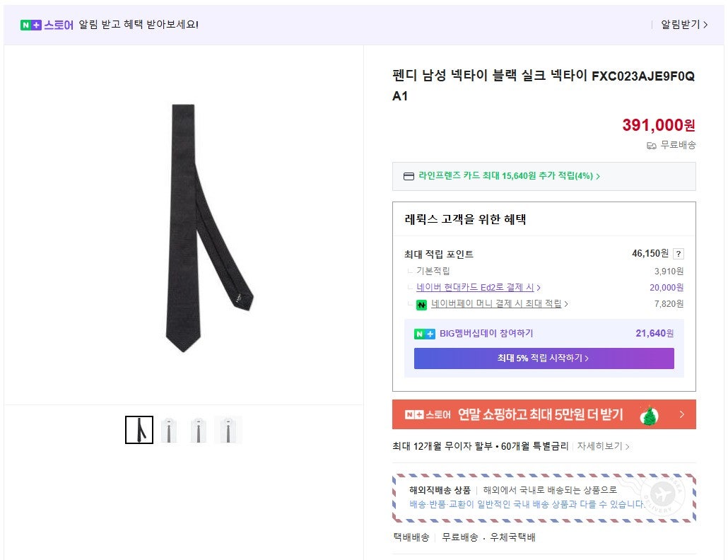Screen dimensions: 728x560
Task: Click the arrow on the 연말 쇼핑 banner
Action: pos(681,415)
